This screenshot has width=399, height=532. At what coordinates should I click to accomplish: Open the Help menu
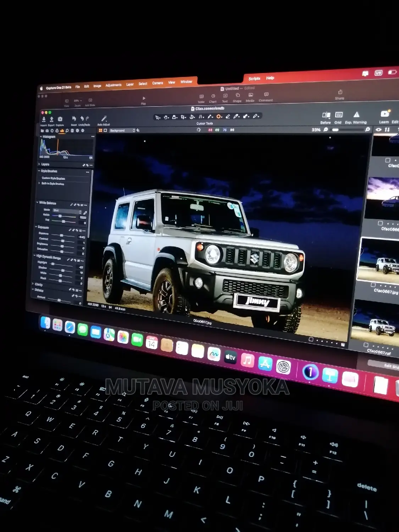pos(270,78)
